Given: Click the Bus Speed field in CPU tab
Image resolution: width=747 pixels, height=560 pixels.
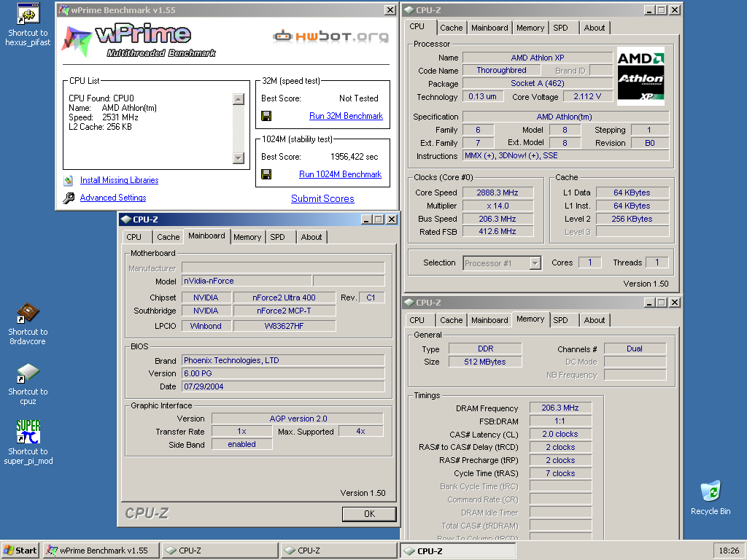Looking at the screenshot, I should coord(498,219).
